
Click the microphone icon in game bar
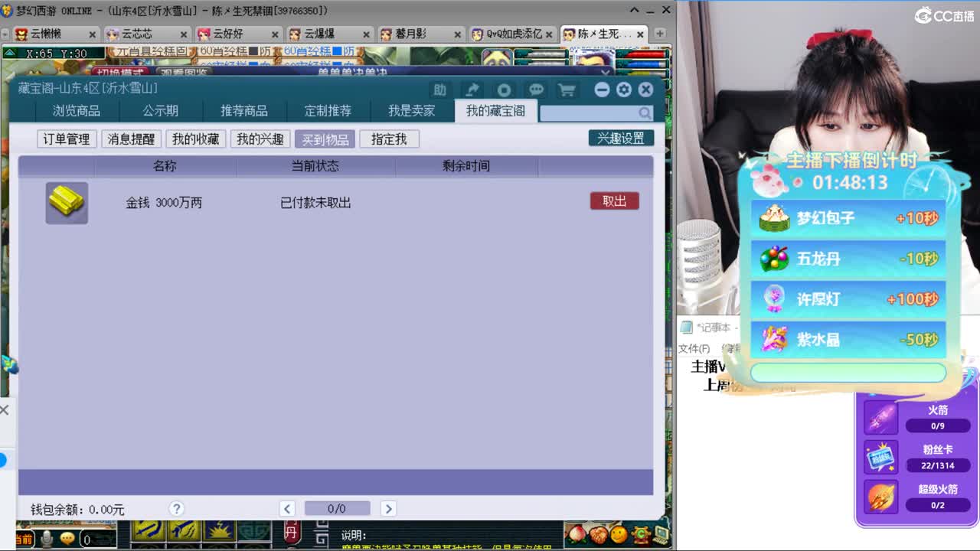[47, 540]
